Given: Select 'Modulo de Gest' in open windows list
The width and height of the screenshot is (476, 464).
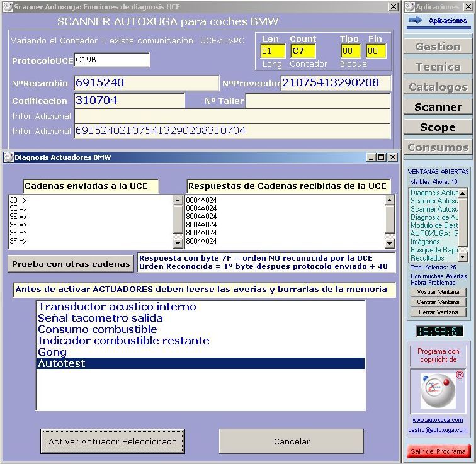Looking at the screenshot, I should point(434,225).
